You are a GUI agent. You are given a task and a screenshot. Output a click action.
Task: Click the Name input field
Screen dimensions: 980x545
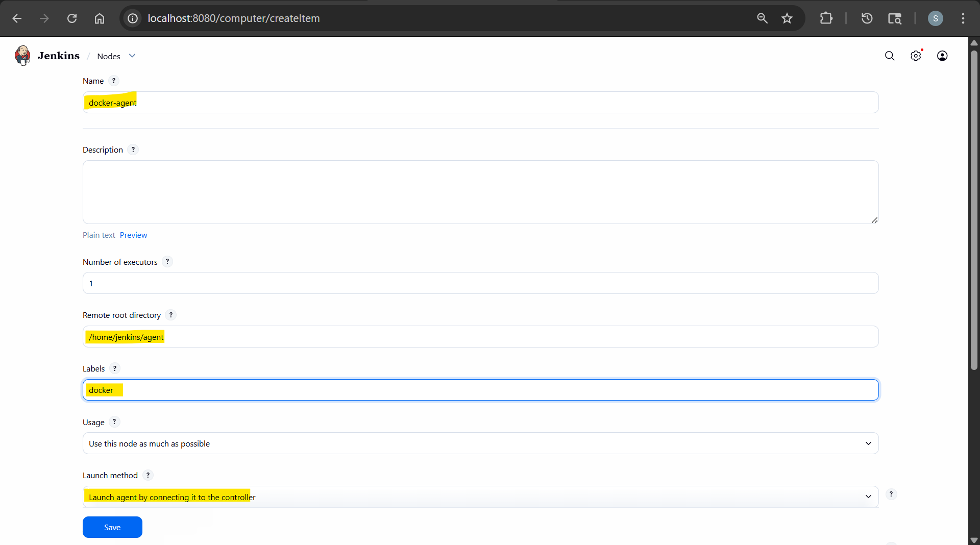480,103
